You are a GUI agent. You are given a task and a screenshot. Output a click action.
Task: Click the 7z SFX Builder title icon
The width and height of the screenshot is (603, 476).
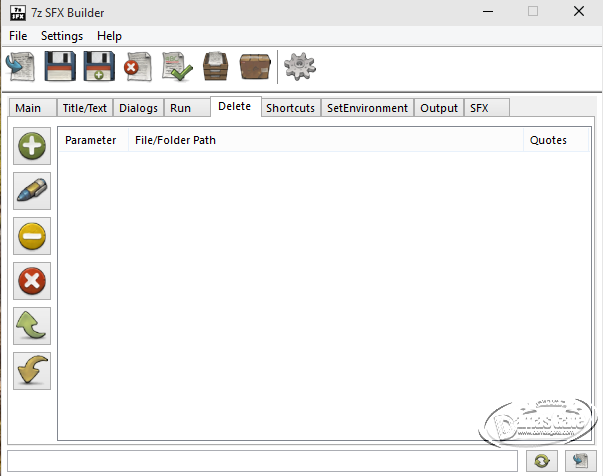18,13
